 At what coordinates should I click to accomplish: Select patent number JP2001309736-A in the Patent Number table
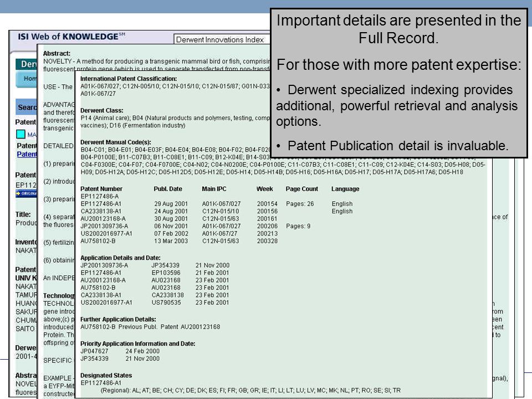coord(104,226)
